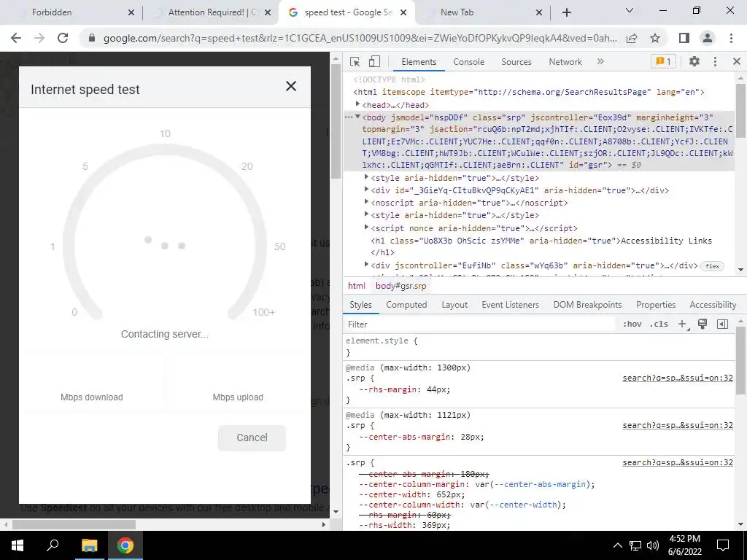The image size is (747, 560).
Task: Open the Windows Start menu
Action: pyautogui.click(x=18, y=545)
